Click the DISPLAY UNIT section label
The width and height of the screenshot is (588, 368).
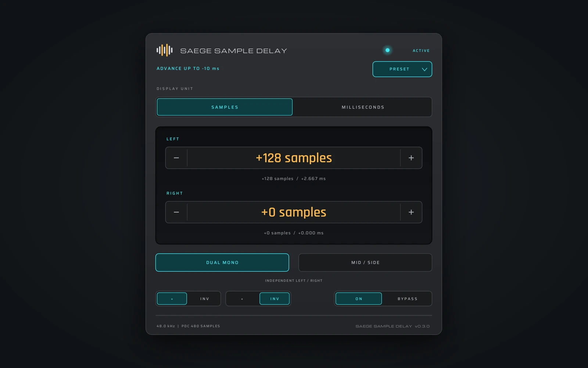tap(175, 89)
